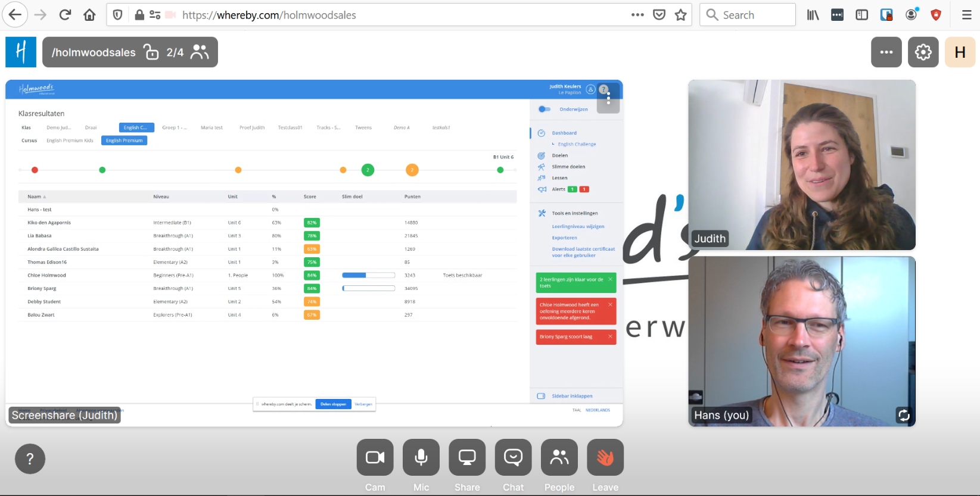Open the Firefox Library icon

[813, 15]
